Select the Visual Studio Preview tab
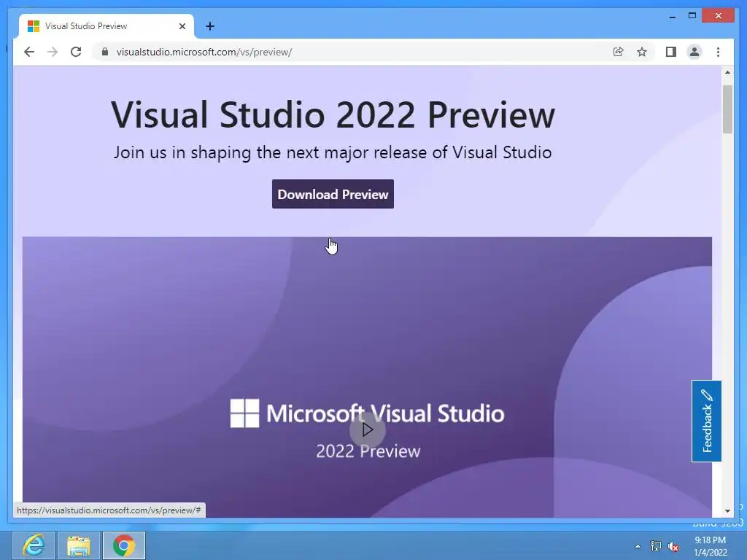747x560 pixels. tap(107, 26)
